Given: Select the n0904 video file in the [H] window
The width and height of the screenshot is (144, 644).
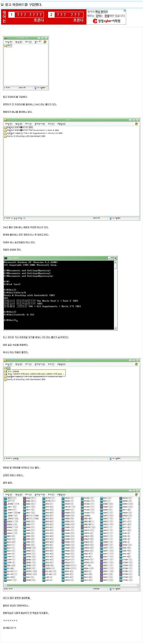Looking at the screenshot, I should tap(85, 516).
